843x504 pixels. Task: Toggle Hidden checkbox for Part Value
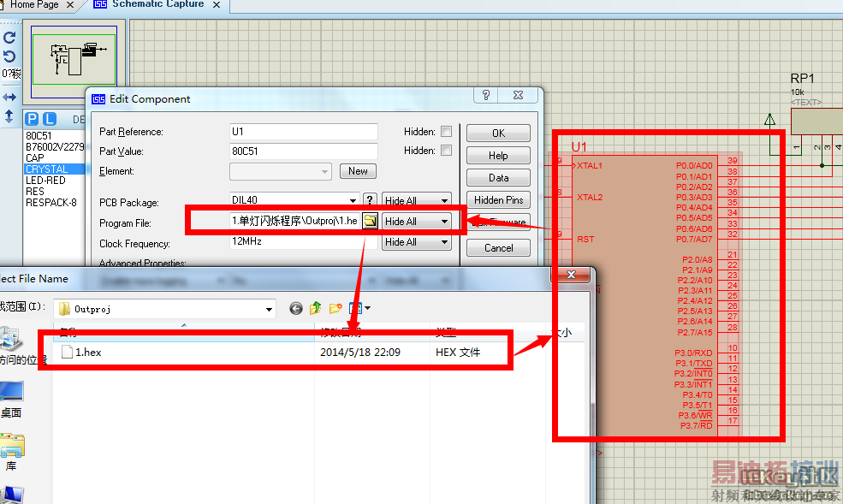pos(446,151)
